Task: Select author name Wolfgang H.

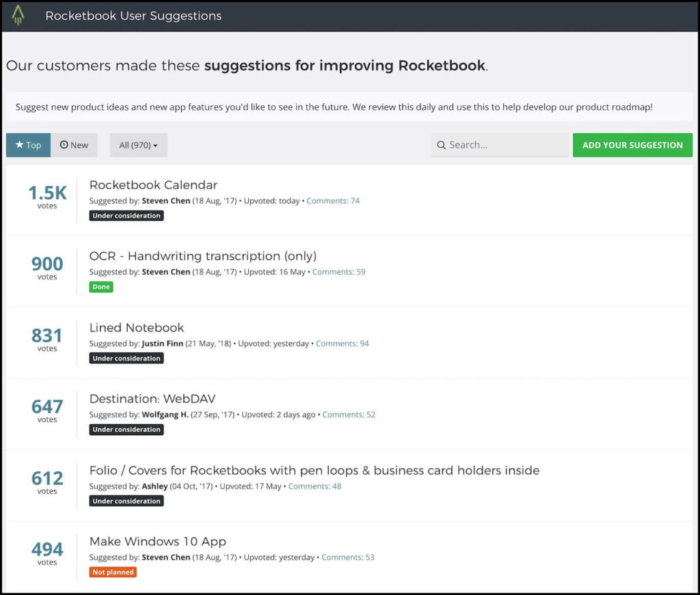Action: pos(165,415)
